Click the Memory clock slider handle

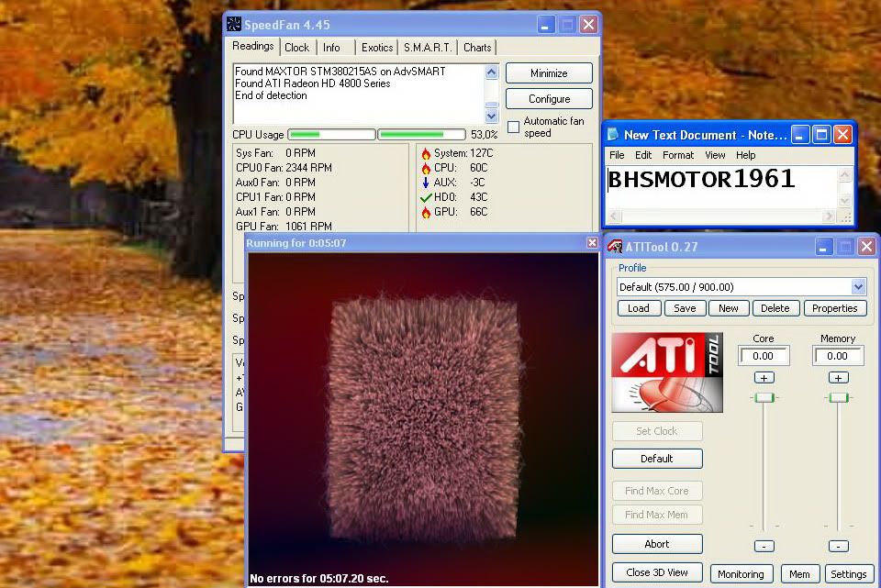click(839, 397)
